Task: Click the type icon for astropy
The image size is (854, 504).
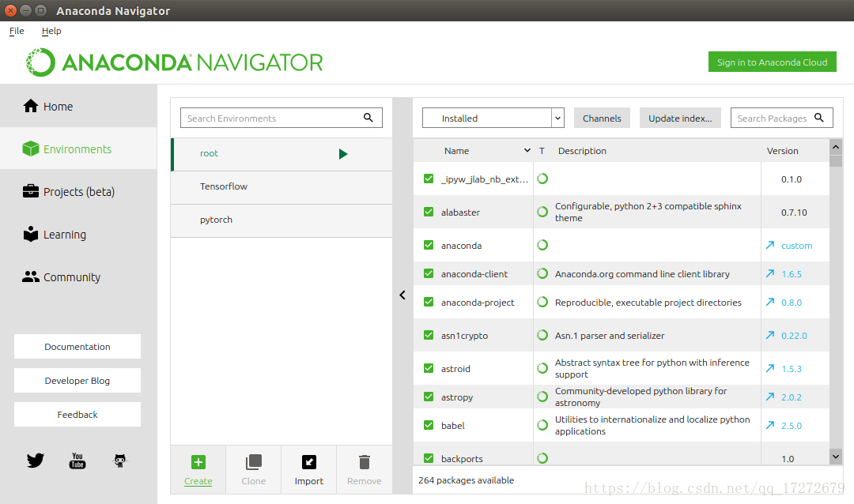Action: coord(542,397)
